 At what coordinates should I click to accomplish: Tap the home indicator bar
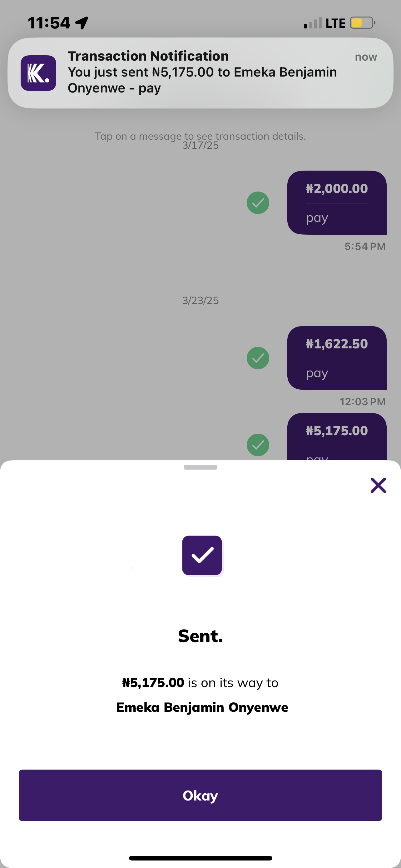coord(200,858)
